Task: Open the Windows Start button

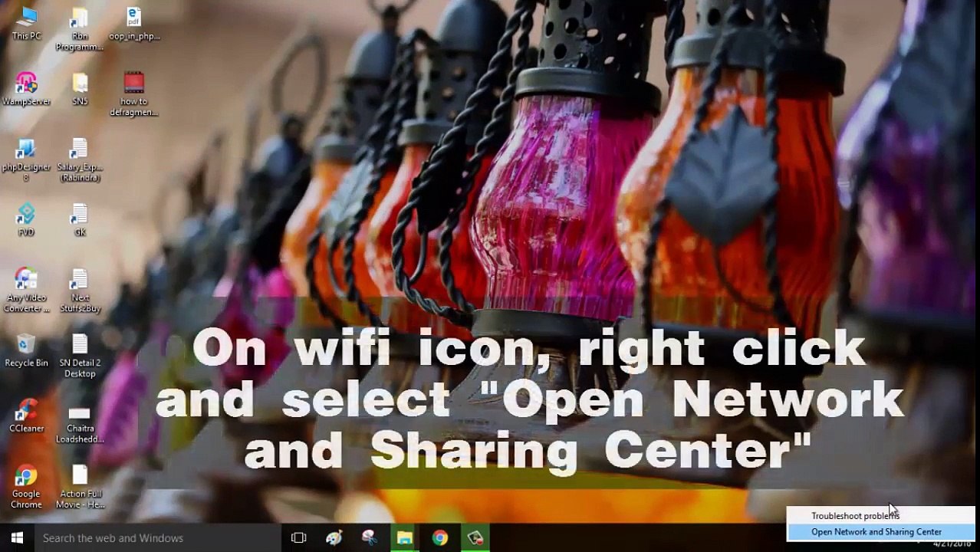Action: [17, 538]
